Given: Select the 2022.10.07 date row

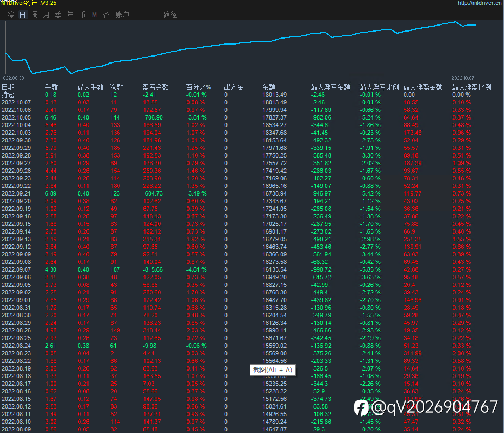Looking at the screenshot, I should [x=16, y=102].
